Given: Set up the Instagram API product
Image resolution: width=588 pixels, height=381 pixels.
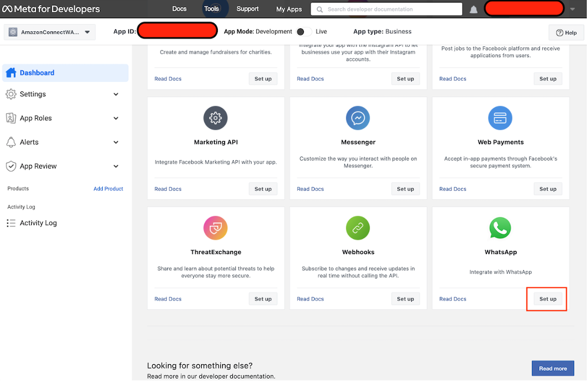Looking at the screenshot, I should [x=406, y=79].
